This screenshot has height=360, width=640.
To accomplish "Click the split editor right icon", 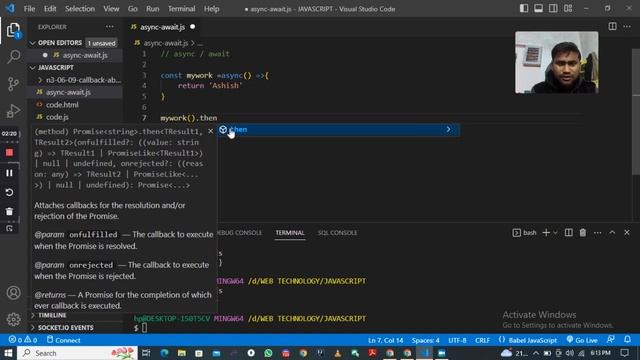I will (x=612, y=27).
